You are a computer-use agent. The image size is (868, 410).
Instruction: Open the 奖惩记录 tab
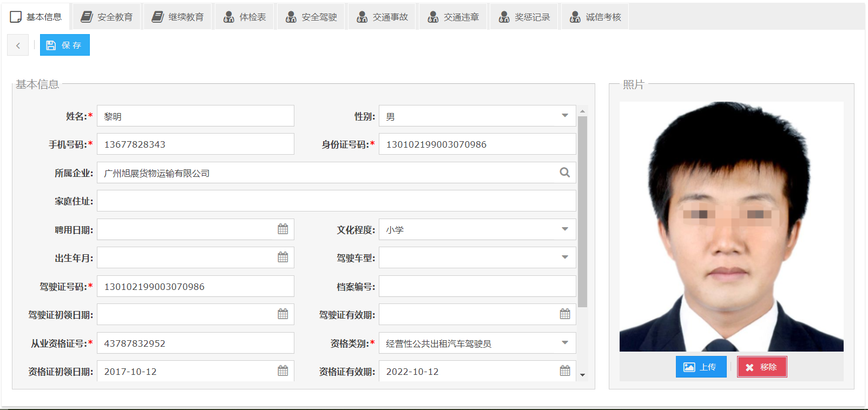[x=524, y=17]
